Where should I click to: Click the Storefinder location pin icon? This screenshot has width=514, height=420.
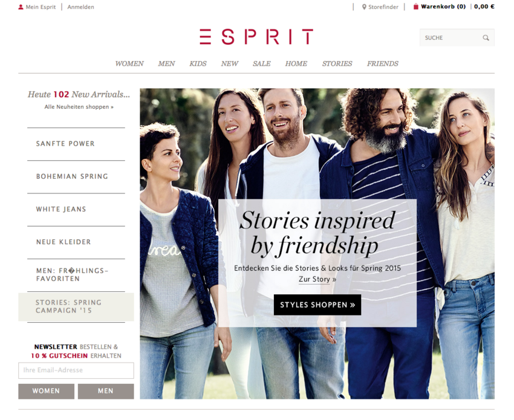pyautogui.click(x=364, y=7)
